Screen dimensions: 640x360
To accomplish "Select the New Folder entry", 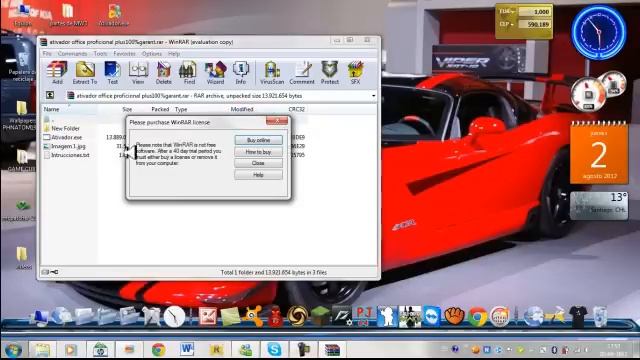I will (x=61, y=128).
